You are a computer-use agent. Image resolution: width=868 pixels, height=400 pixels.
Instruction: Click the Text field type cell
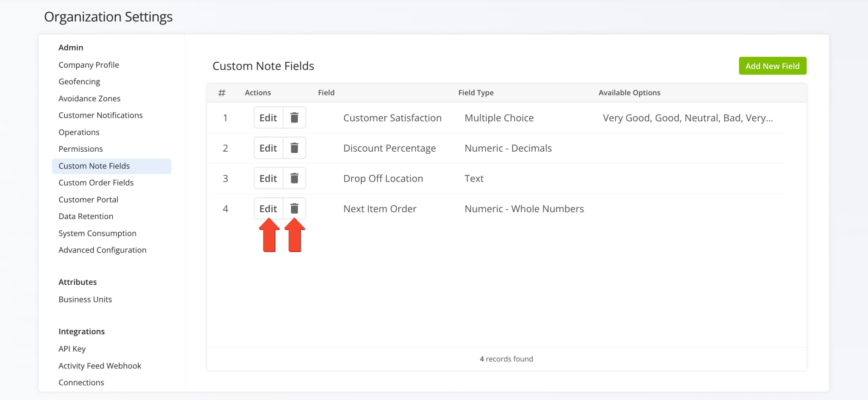(x=474, y=178)
